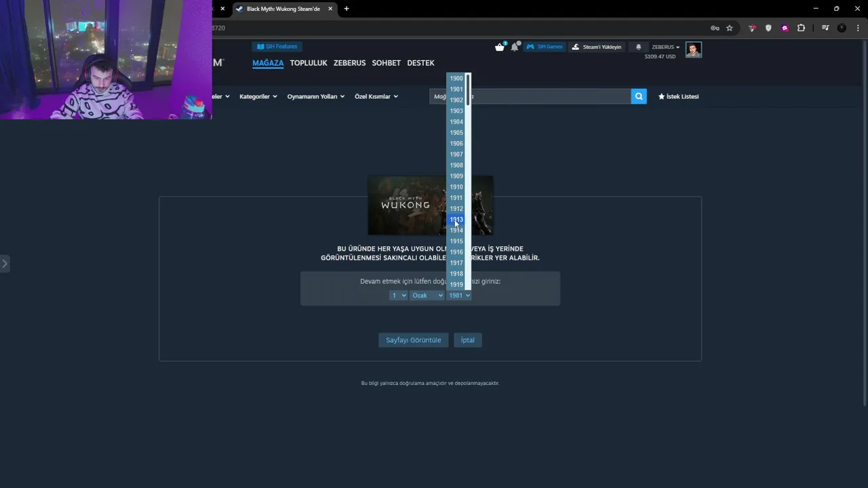
Task: Select year 1909 in list
Action: 456,176
